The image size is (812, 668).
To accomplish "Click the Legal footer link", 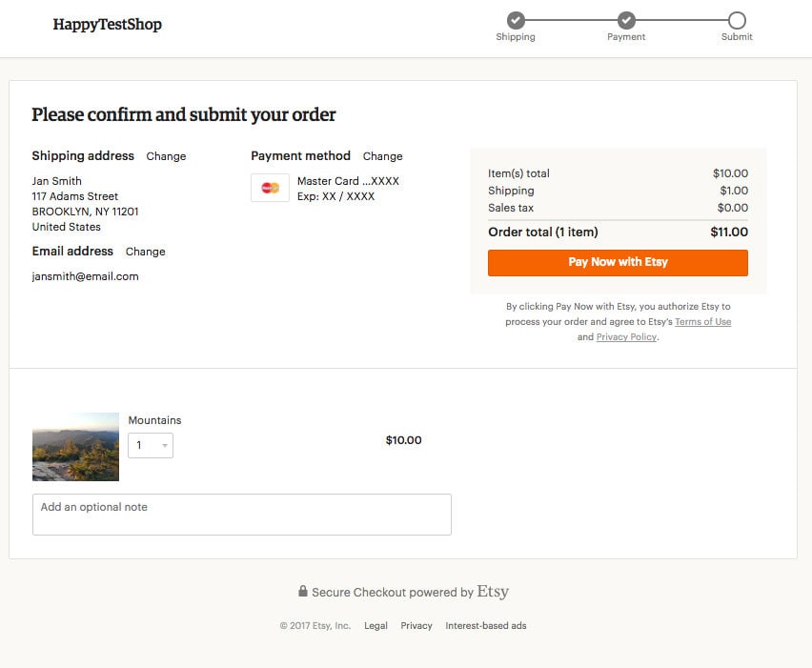I will 376,626.
